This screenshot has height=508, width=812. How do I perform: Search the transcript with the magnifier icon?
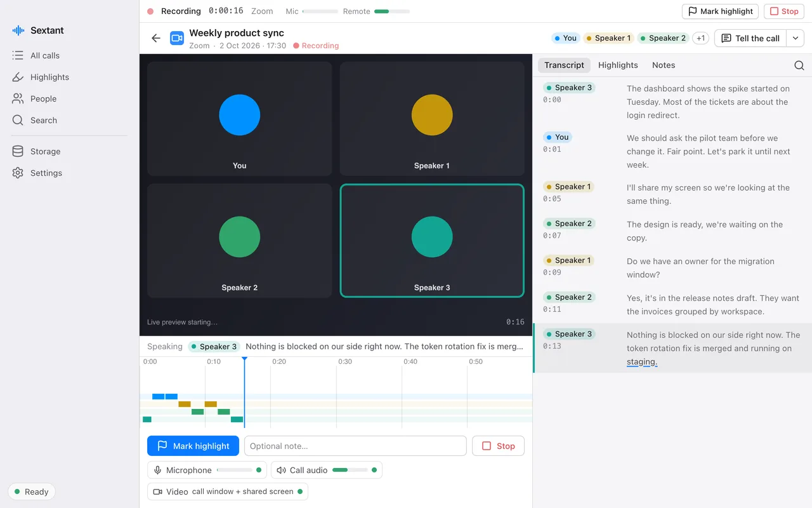point(799,65)
